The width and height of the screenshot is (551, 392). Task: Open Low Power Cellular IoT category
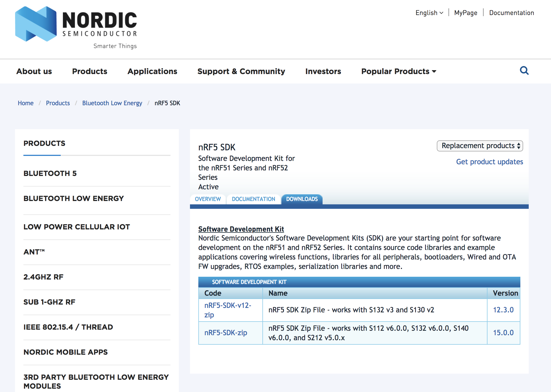(x=77, y=227)
